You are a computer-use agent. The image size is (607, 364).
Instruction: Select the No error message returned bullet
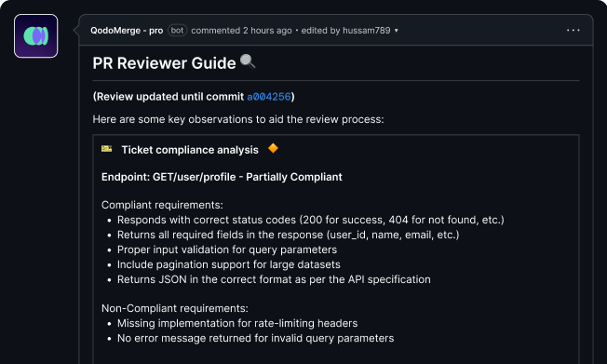point(256,339)
